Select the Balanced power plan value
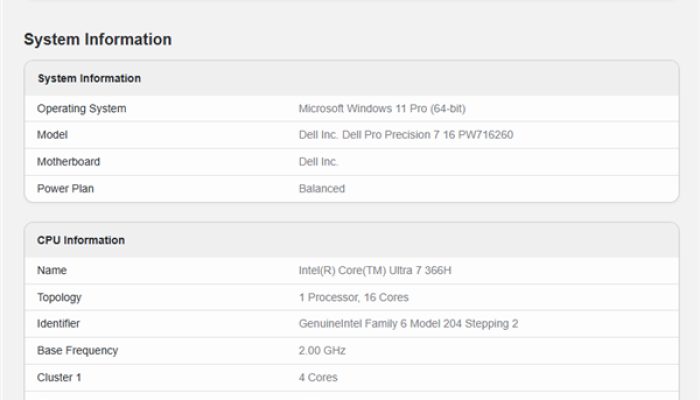This screenshot has height=400, width=700. [321, 188]
